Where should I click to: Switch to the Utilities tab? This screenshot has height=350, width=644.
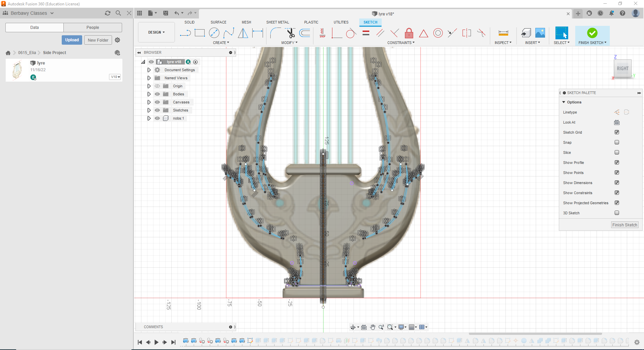tap(341, 22)
